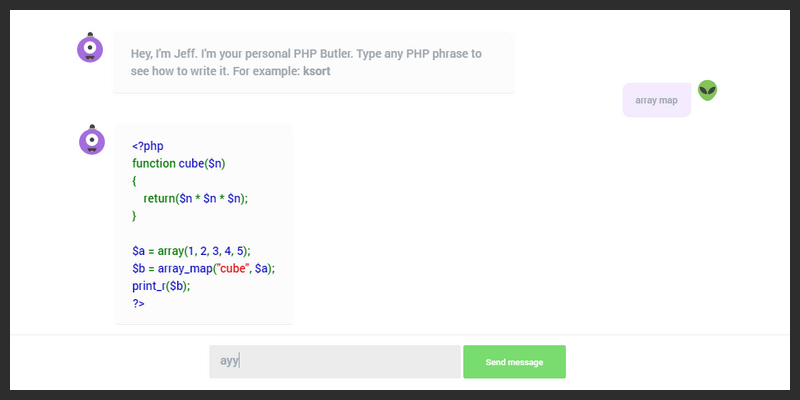Click the "return($n * $n * $n);" line
The width and height of the screenshot is (800, 400).
[195, 199]
